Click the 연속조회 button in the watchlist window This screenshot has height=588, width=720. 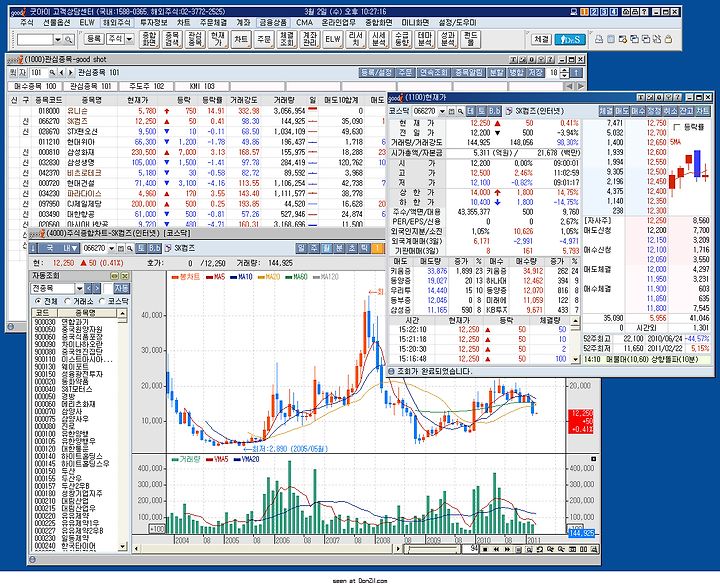(434, 73)
